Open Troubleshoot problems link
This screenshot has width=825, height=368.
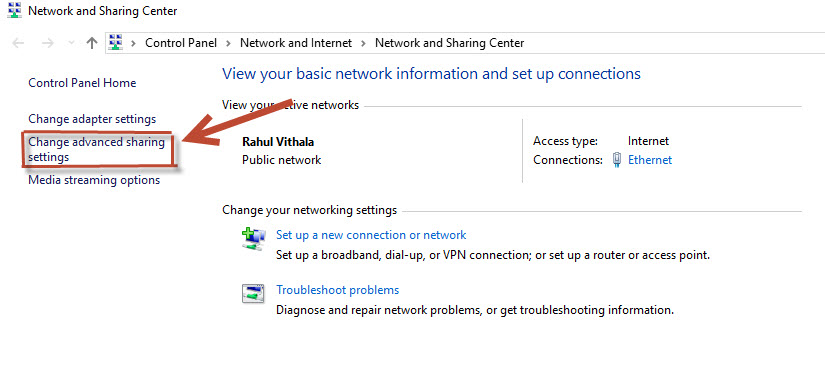pos(338,290)
